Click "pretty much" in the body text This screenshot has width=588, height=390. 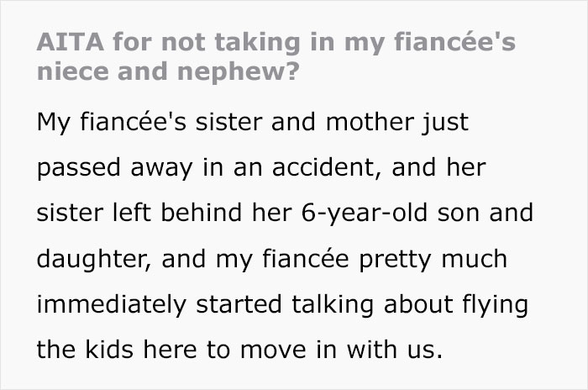pyautogui.click(x=433, y=260)
